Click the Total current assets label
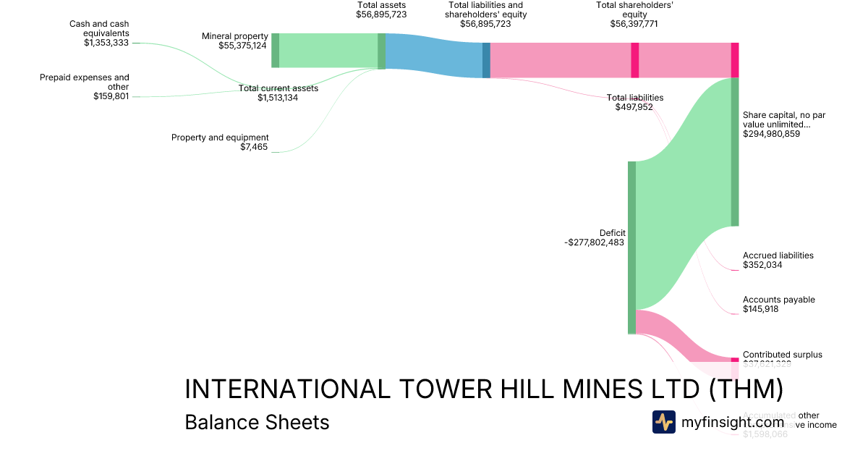 pyautogui.click(x=278, y=93)
